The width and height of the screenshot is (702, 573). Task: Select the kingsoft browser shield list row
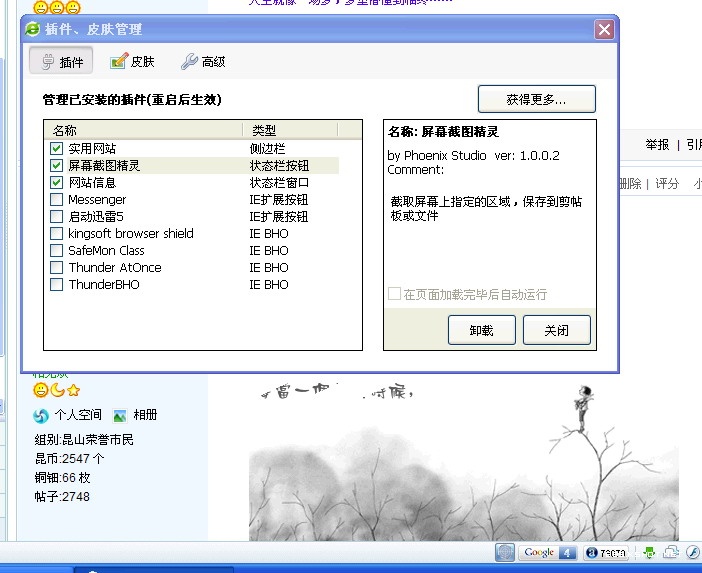coord(131,234)
